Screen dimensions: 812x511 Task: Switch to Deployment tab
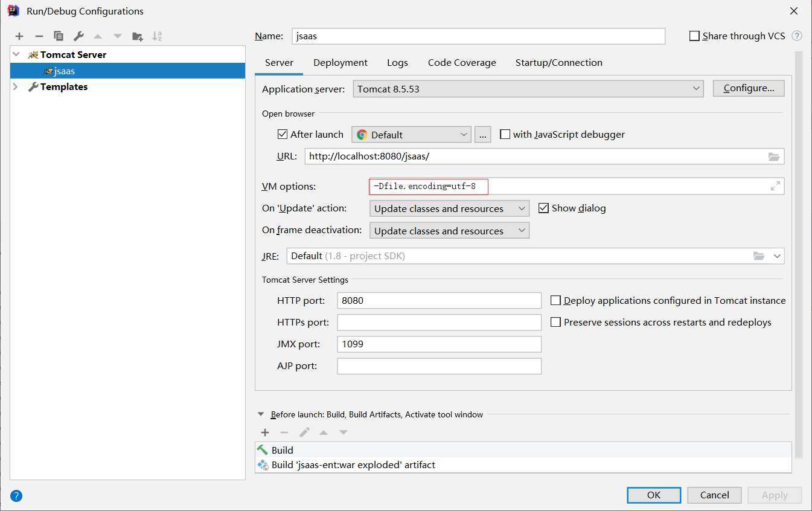tap(340, 62)
